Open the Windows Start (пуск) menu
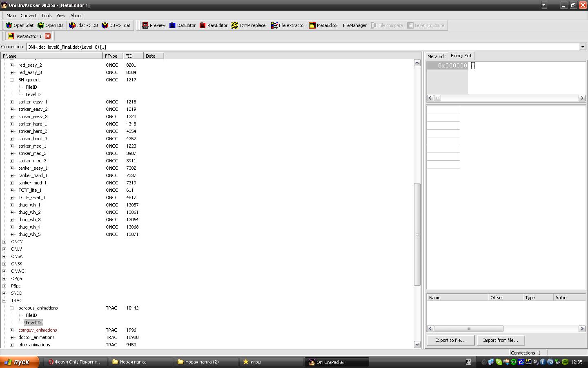588x368 pixels. [x=20, y=362]
